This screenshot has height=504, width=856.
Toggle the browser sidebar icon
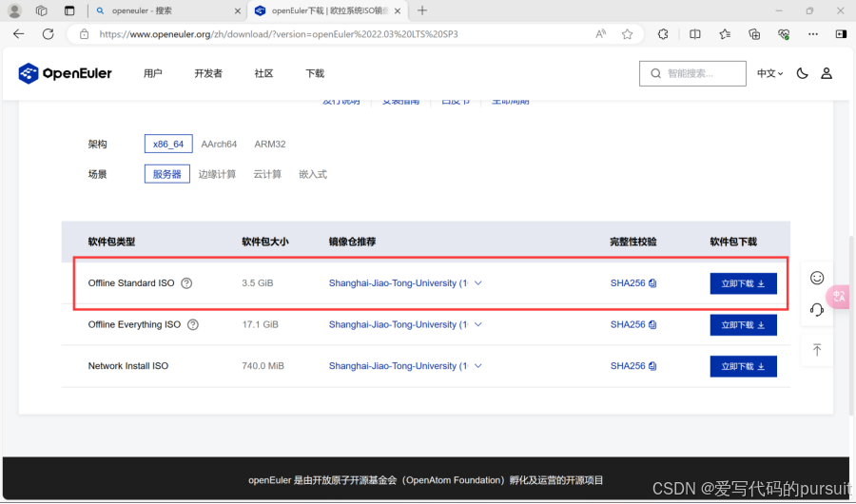841,34
